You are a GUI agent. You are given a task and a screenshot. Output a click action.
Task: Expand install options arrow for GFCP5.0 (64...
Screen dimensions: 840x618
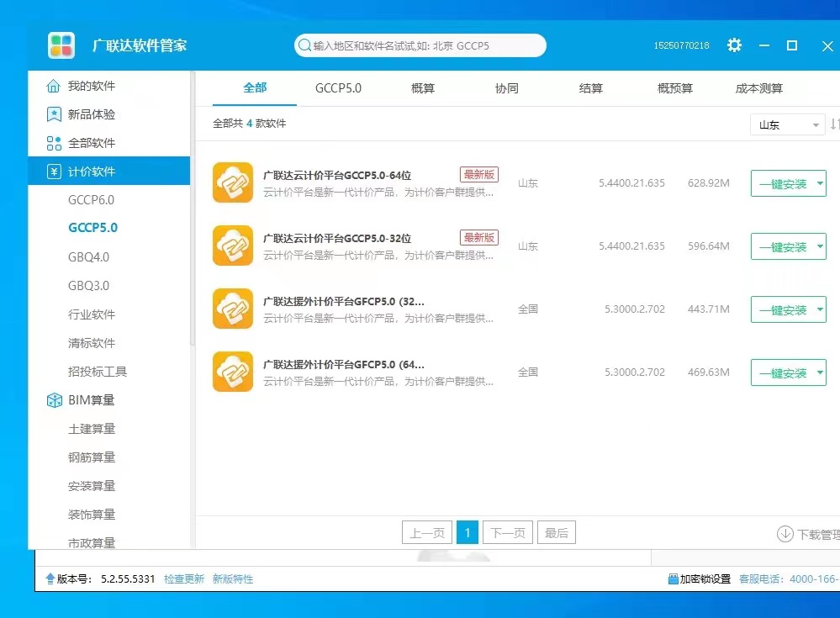pyautogui.click(x=820, y=372)
